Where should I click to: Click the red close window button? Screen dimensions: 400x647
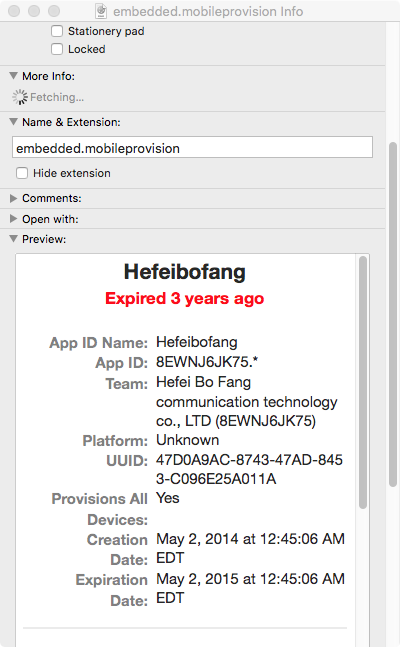(14, 11)
